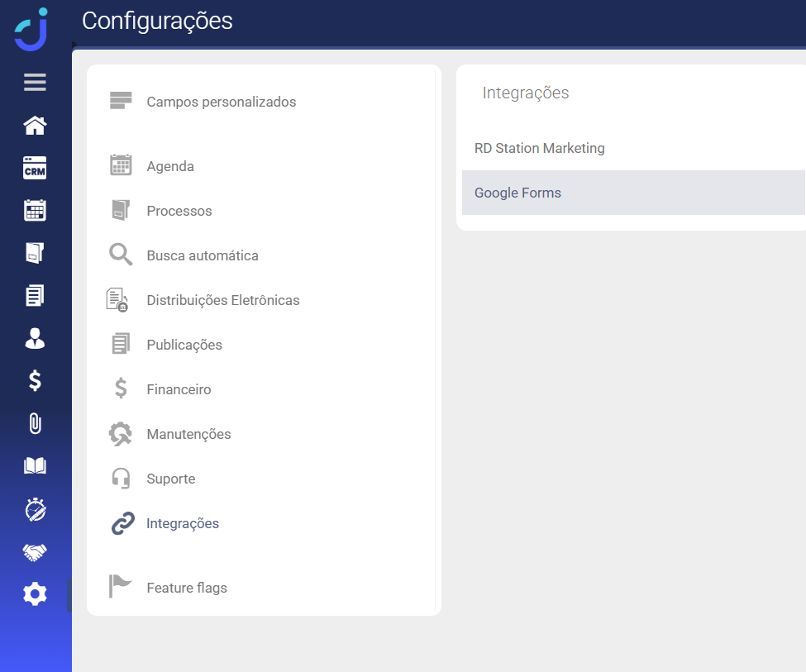Select the Google Forms integration
The image size is (806, 672).
[x=517, y=193]
